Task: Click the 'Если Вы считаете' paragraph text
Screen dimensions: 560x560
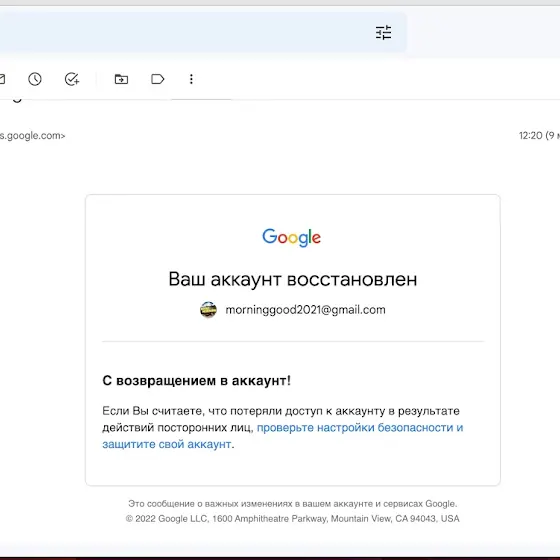Action: (282, 428)
